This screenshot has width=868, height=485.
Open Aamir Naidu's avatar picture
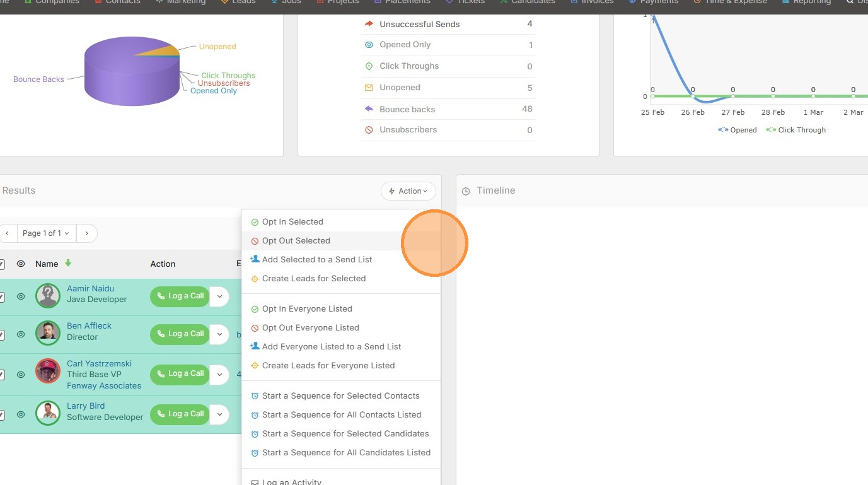pyautogui.click(x=48, y=296)
